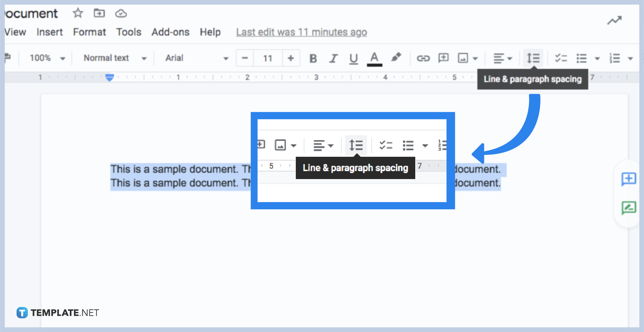
Task: Select the checklist icon in toolbar
Action: click(x=558, y=58)
